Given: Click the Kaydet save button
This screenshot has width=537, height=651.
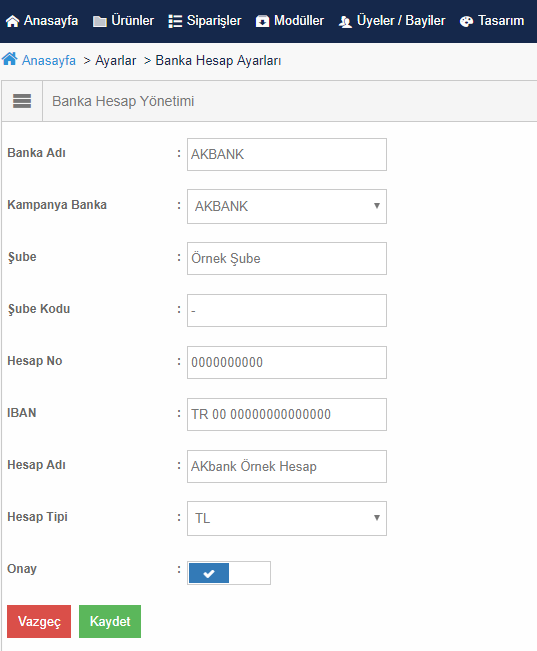Looking at the screenshot, I should 110,621.
